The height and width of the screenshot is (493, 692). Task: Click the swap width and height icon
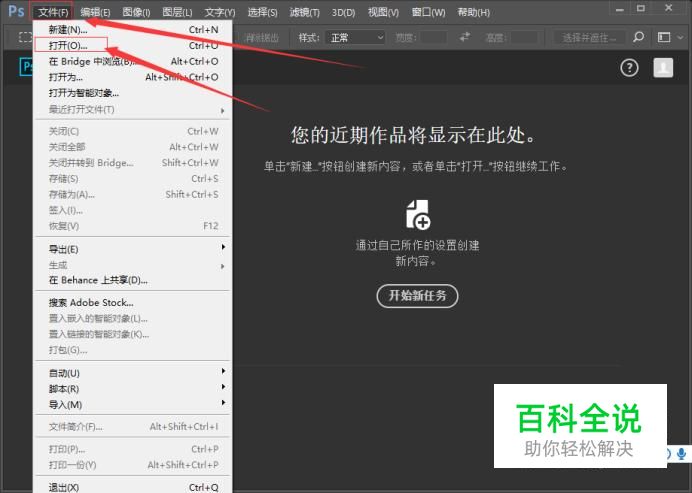pos(465,38)
